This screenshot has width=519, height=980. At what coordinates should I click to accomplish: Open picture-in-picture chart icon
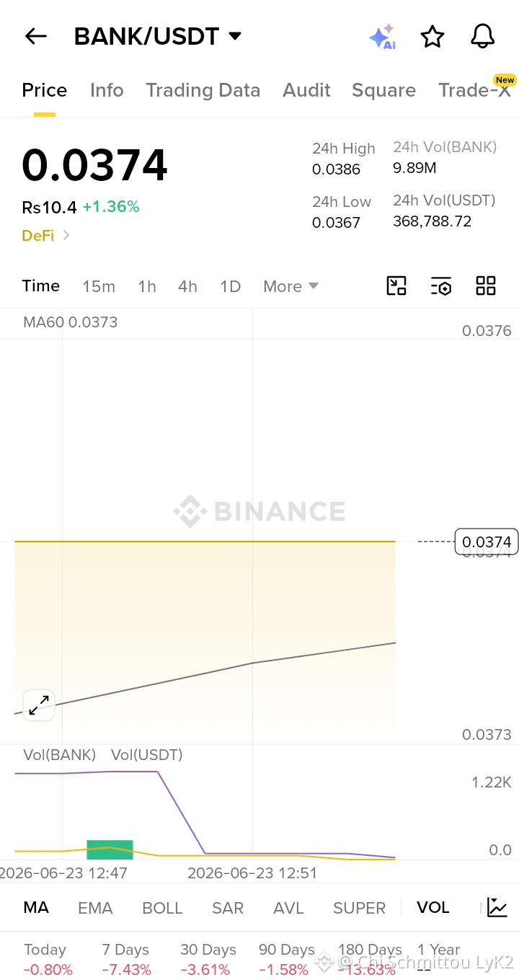coord(396,286)
